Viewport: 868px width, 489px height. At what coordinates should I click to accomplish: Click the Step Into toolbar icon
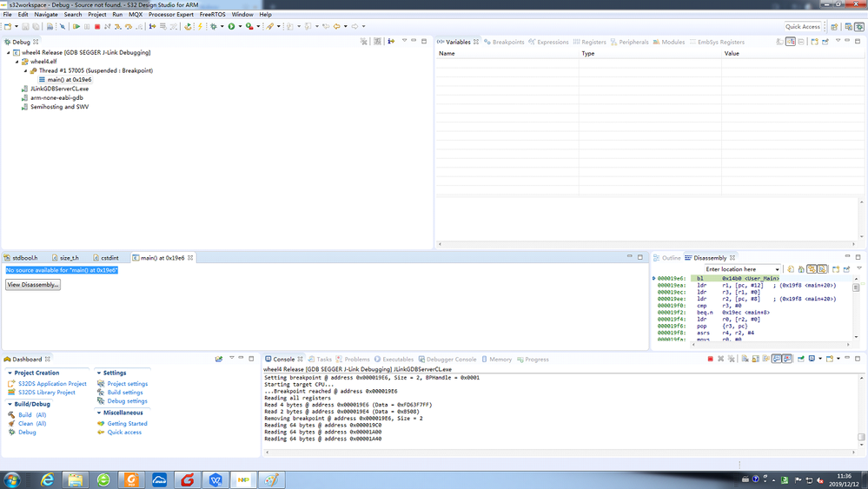118,26
